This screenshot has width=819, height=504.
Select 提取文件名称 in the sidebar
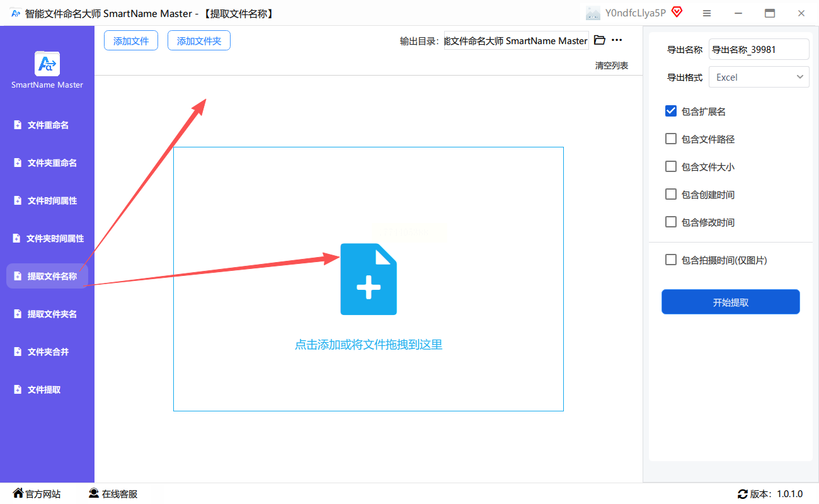(x=47, y=277)
